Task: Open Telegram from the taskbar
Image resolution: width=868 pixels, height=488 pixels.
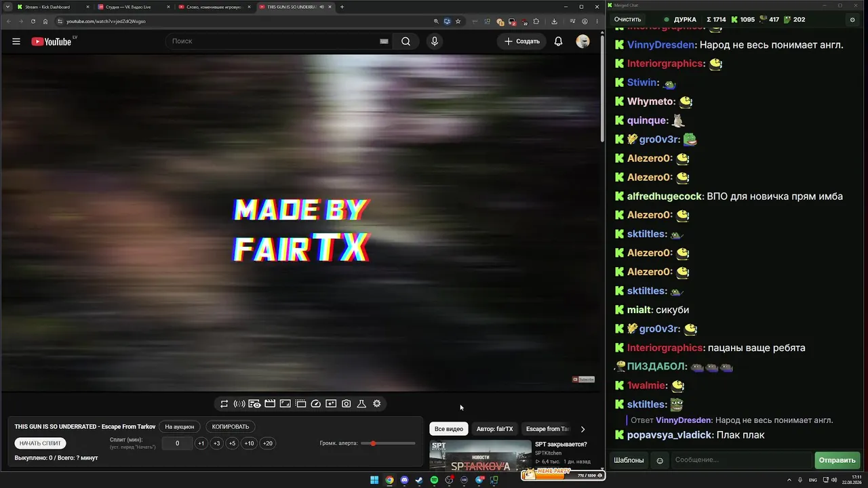Action: (x=479, y=481)
